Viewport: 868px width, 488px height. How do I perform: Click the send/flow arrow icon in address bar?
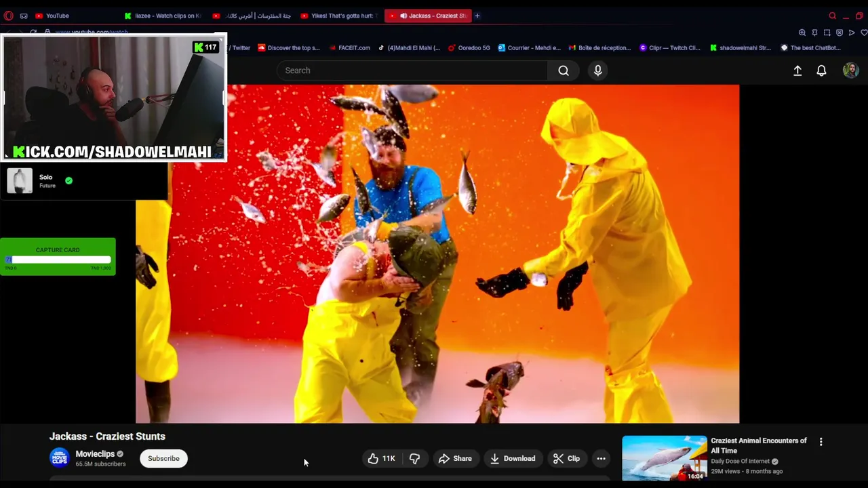[852, 33]
